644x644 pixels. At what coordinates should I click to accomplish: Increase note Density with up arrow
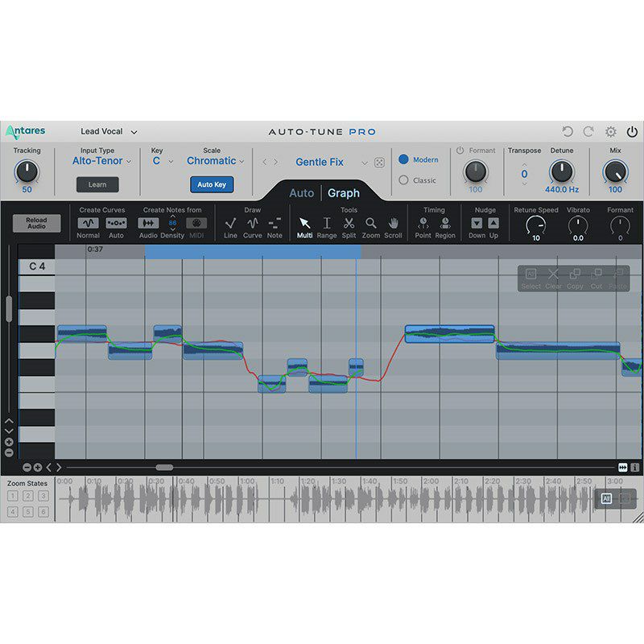click(x=172, y=216)
